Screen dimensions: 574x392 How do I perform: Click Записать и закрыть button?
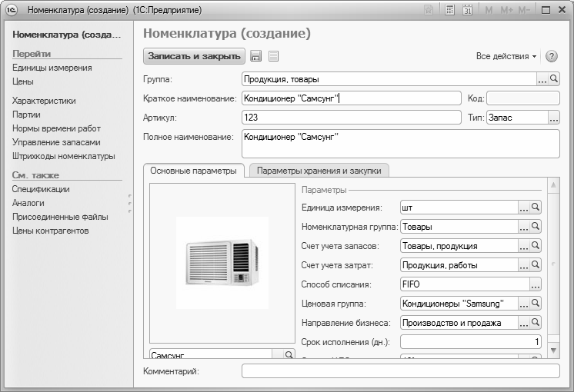coord(194,56)
